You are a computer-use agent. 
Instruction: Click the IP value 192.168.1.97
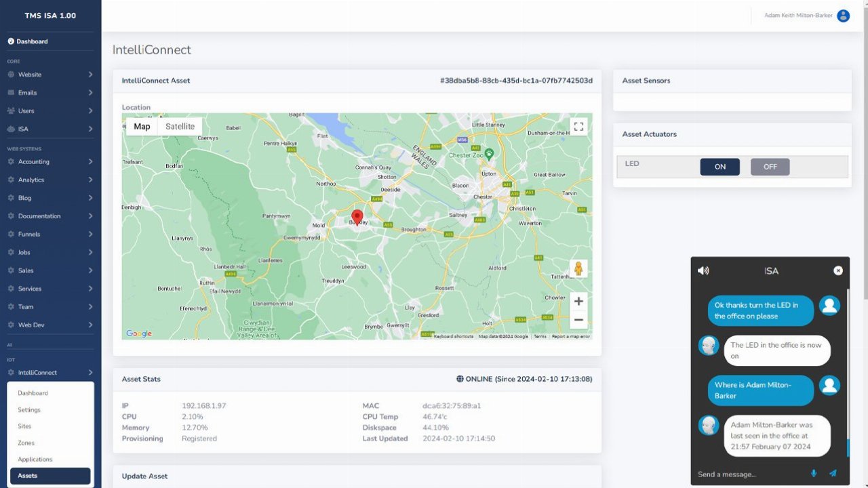[204, 406]
